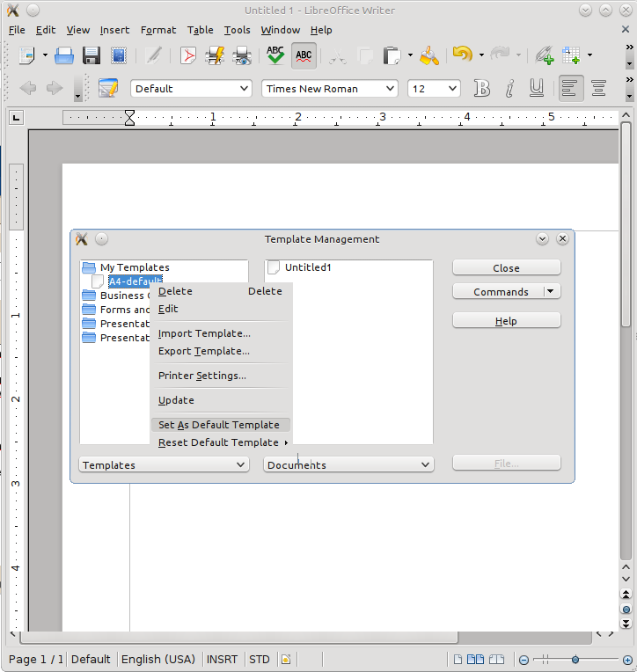Click the Center Horizontally alignment icon
The width and height of the screenshot is (637, 672).
[x=598, y=89]
